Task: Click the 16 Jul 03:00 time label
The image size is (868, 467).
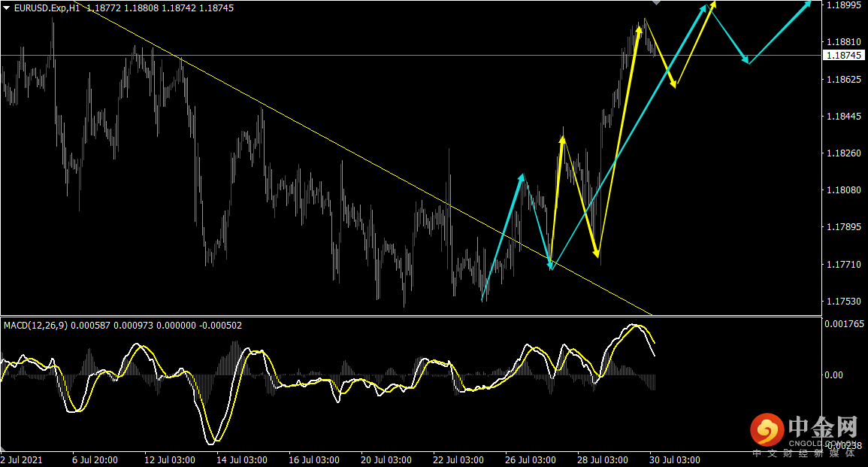Action: click(x=314, y=460)
